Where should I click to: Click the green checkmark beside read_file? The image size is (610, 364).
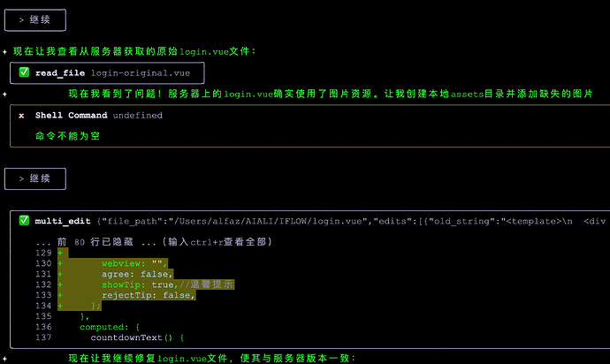point(24,72)
